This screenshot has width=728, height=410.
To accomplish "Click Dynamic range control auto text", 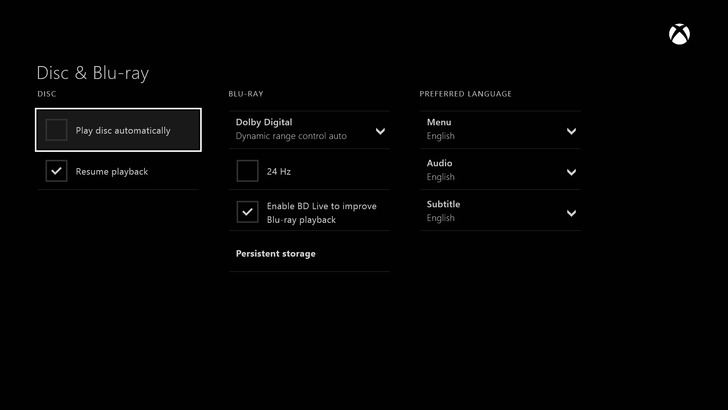I will (291, 136).
